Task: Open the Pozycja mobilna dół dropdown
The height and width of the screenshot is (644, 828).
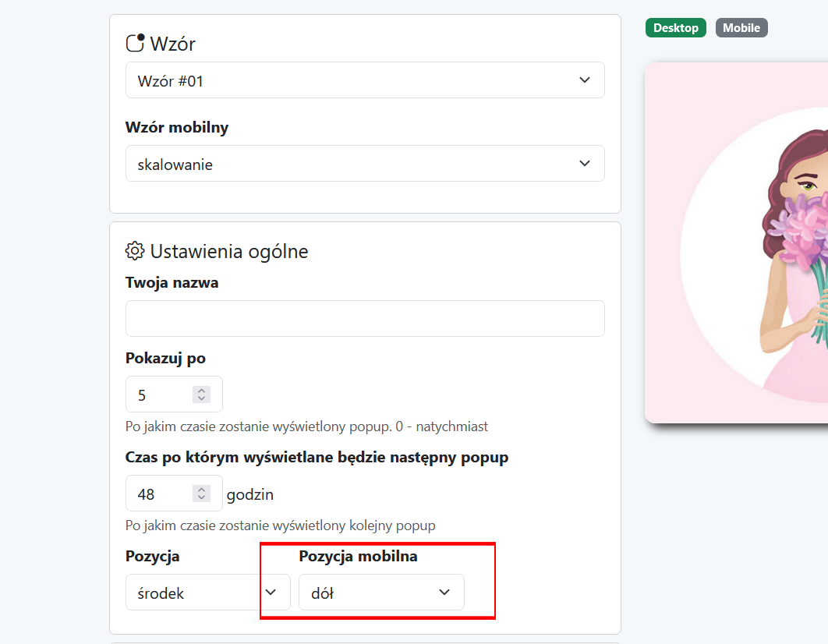Action: [381, 593]
